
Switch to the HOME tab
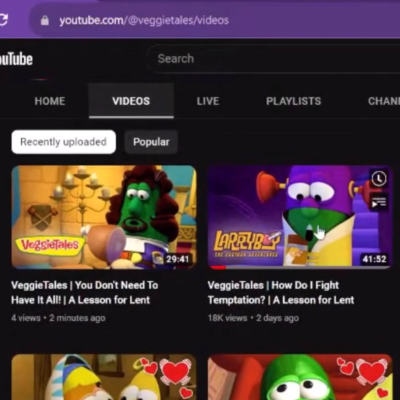50,101
